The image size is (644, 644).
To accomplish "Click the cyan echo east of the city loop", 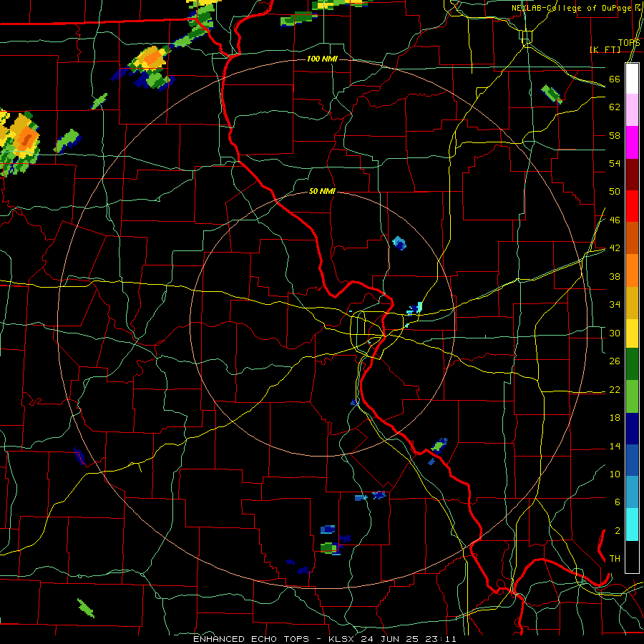I will (415, 309).
